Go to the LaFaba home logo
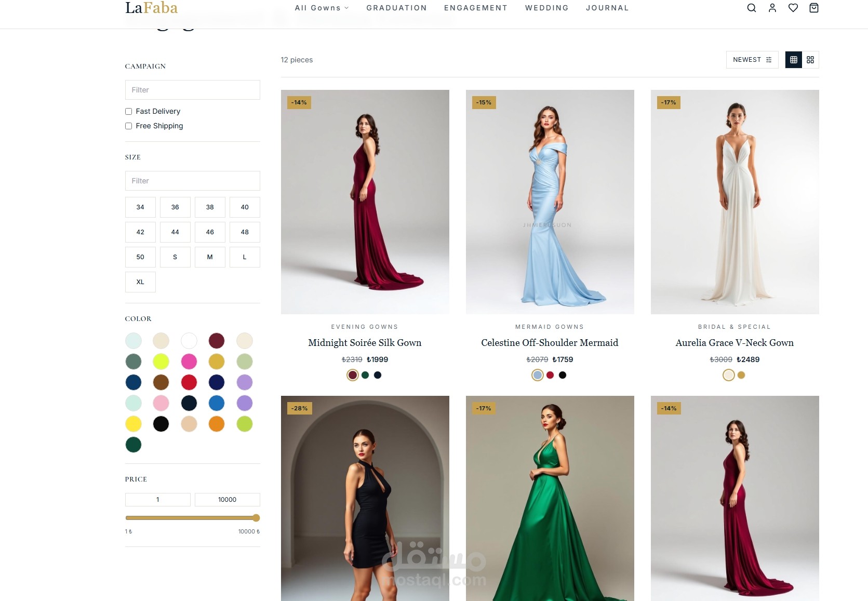The width and height of the screenshot is (868, 601). 151,8
